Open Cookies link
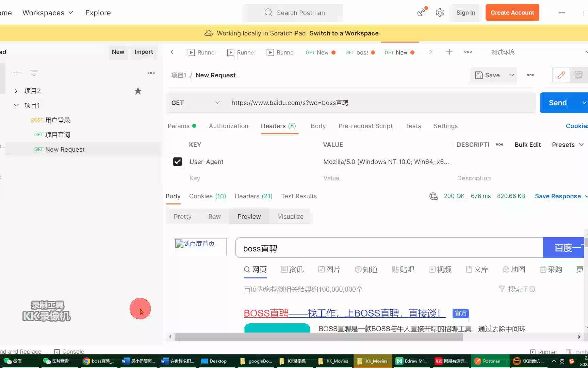The image size is (588, 368). point(576,126)
